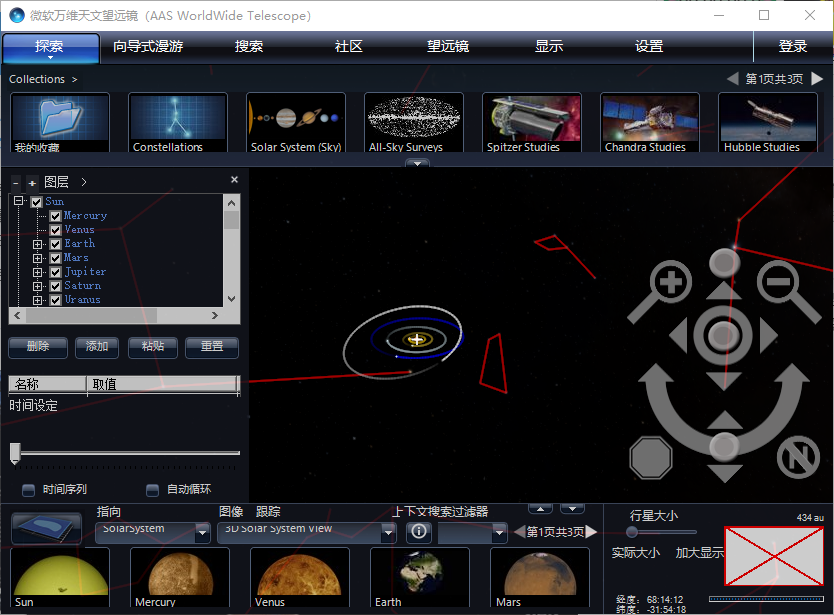
Task: Open the My Collections folder thumbnail
Action: (x=60, y=123)
